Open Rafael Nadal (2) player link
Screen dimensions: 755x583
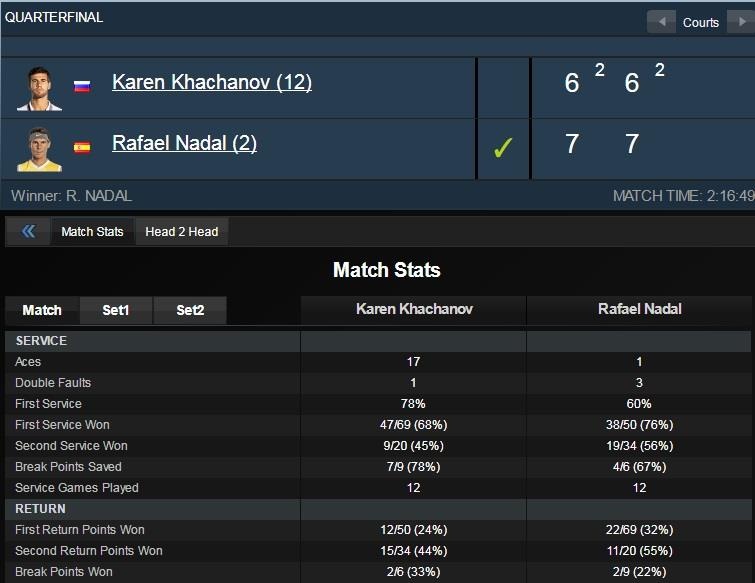click(x=184, y=143)
